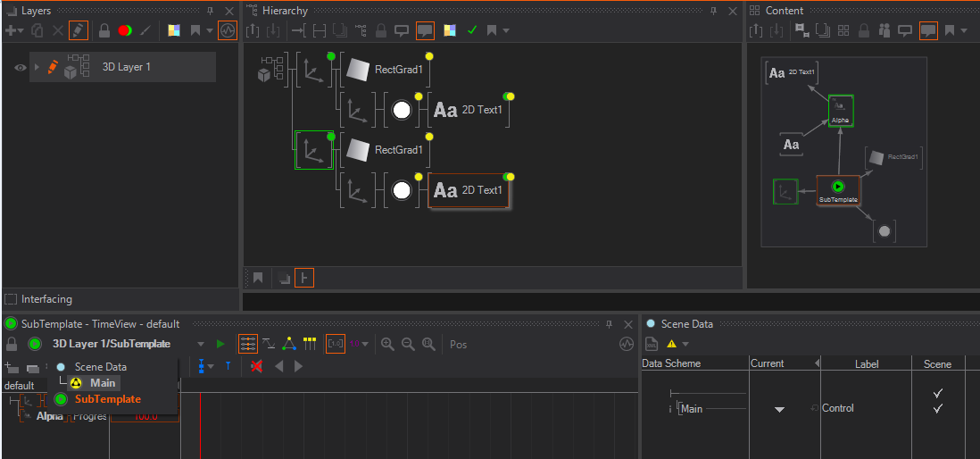Screen dimensions: 980x459
Task: Toggle the Scene checkmark for Main row
Action: (937, 408)
